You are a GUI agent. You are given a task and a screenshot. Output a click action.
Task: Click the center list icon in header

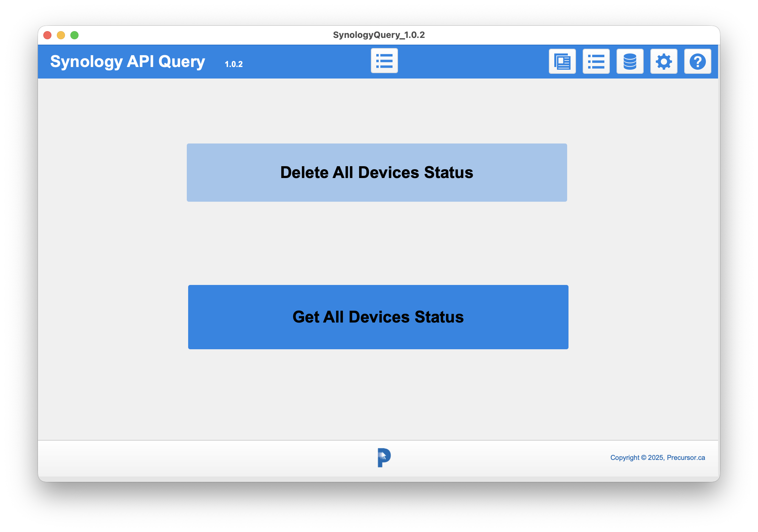(x=384, y=61)
